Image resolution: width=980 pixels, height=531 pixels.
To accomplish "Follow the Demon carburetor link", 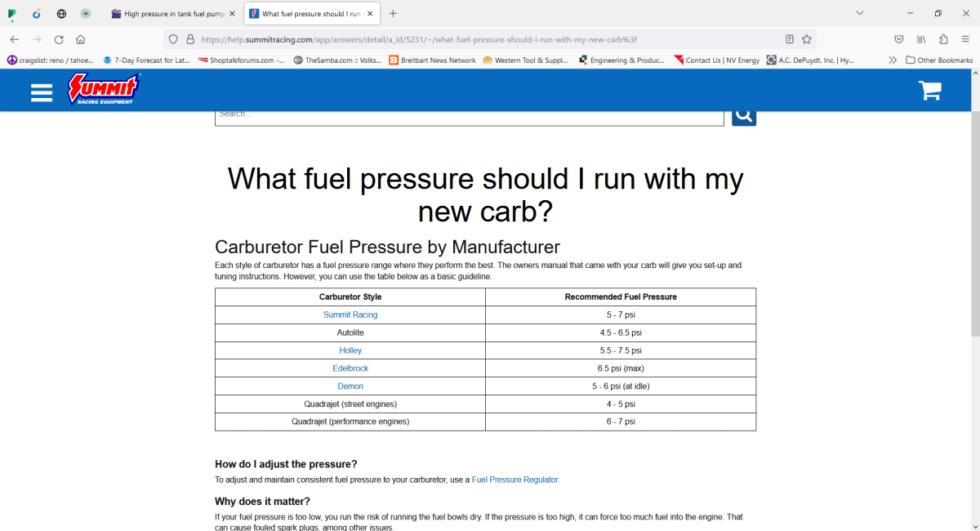I will 350,386.
